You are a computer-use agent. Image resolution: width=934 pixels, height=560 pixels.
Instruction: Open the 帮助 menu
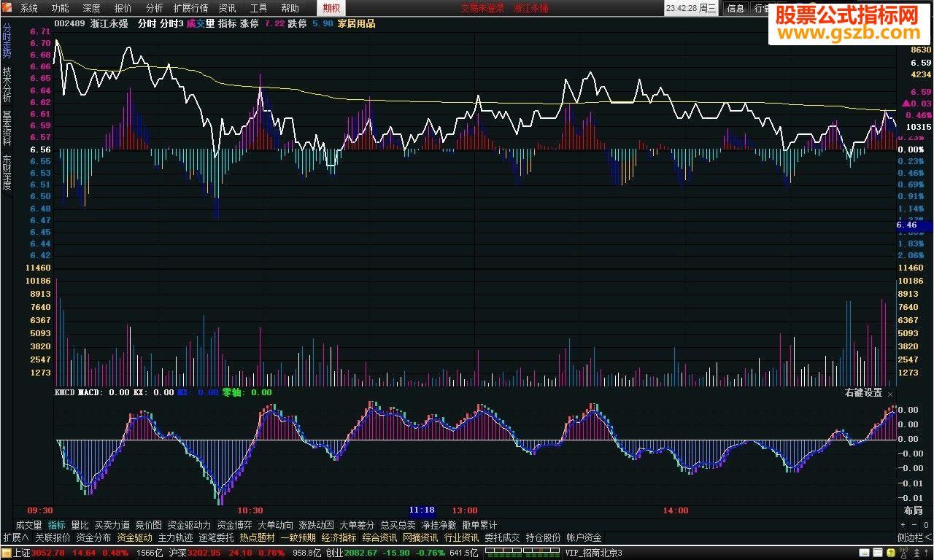(x=290, y=8)
